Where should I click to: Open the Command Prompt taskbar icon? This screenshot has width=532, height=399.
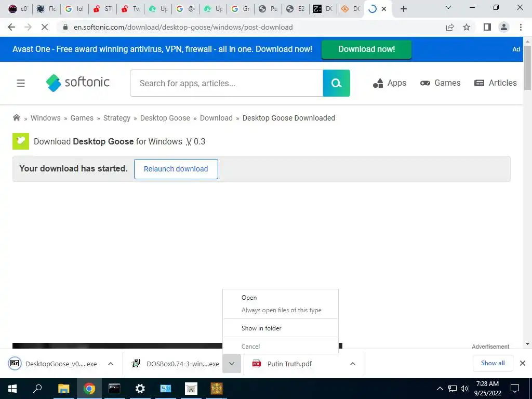coord(114,389)
